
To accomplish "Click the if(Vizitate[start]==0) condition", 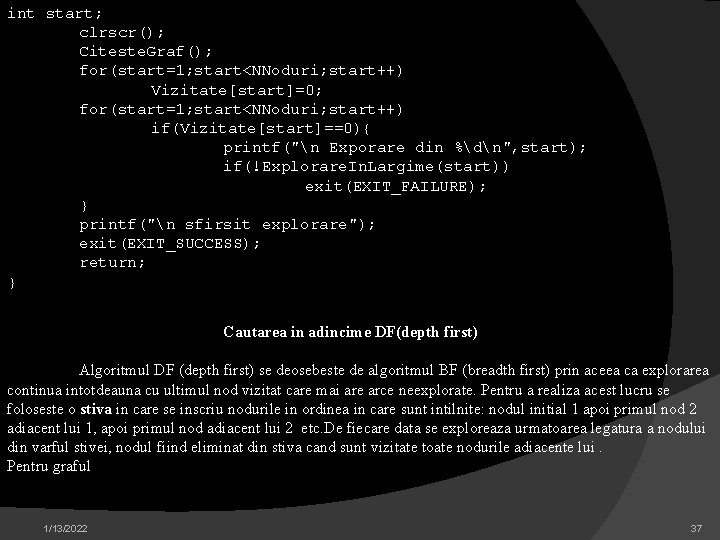I will 260,128.
